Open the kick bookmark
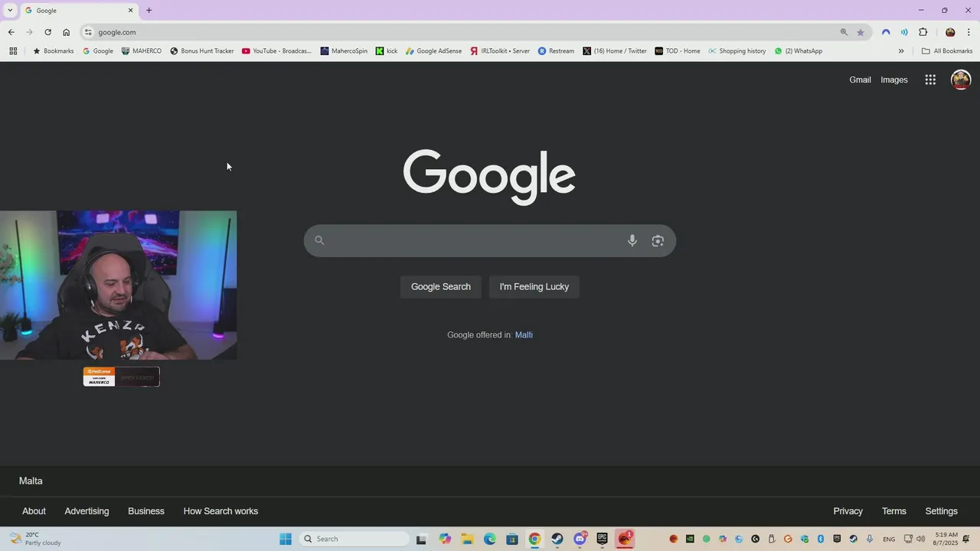The height and width of the screenshot is (551, 980). tap(387, 51)
